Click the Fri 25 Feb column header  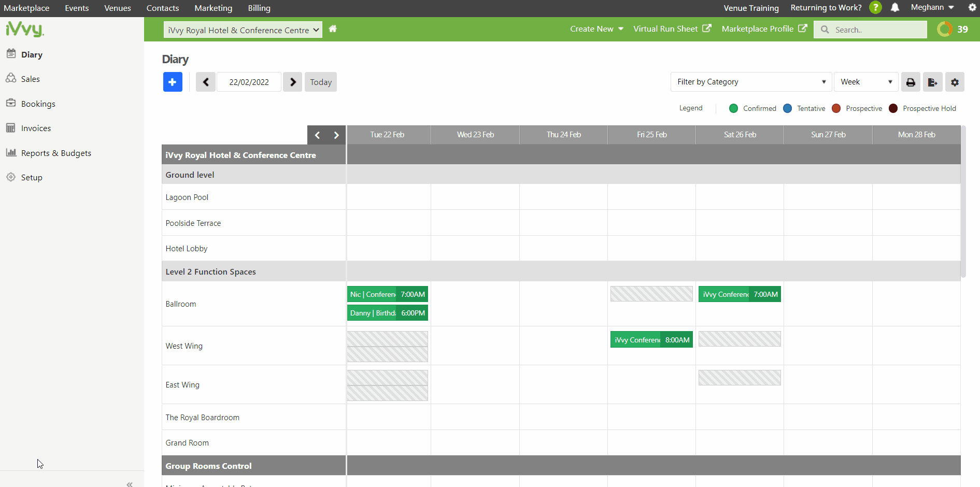[651, 135]
